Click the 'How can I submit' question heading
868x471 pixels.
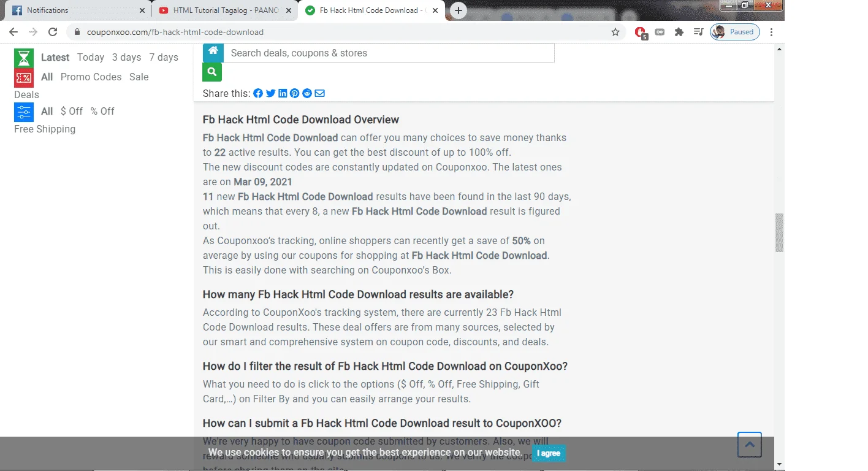[382, 423]
